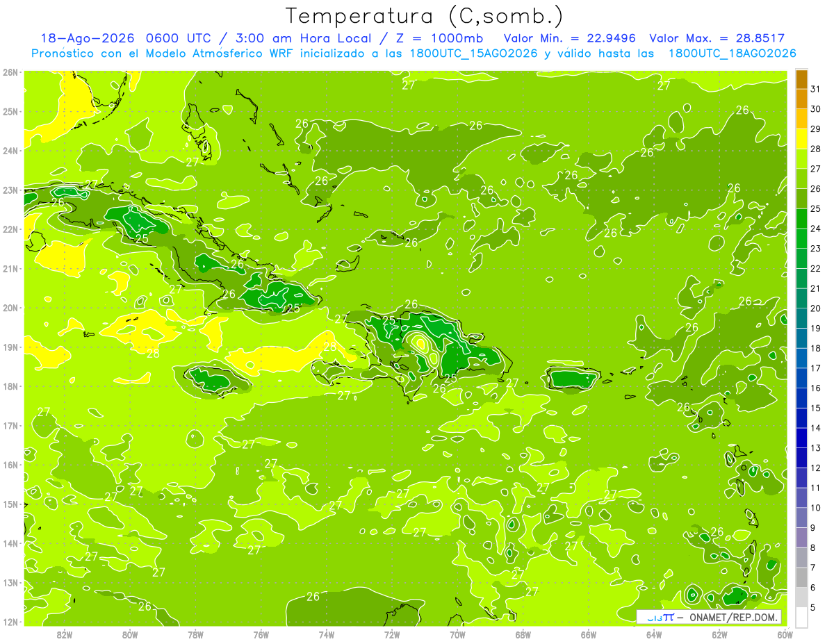Click the "60W" longitude axis label

tap(785, 634)
